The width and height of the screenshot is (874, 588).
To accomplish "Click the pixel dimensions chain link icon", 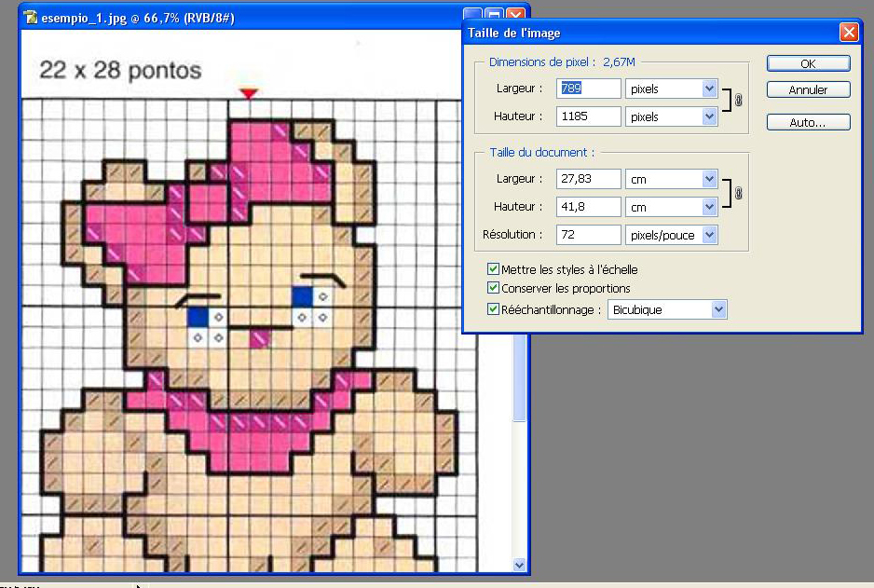I will click(738, 102).
